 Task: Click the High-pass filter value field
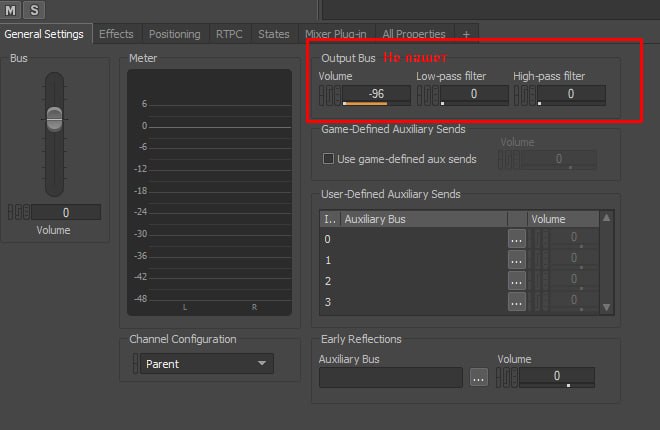[x=570, y=94]
